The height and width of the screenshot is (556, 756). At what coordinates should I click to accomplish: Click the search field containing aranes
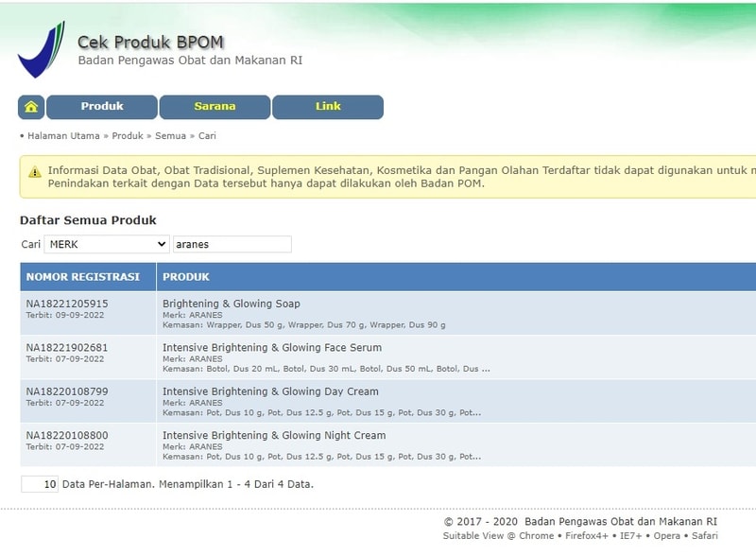[232, 244]
